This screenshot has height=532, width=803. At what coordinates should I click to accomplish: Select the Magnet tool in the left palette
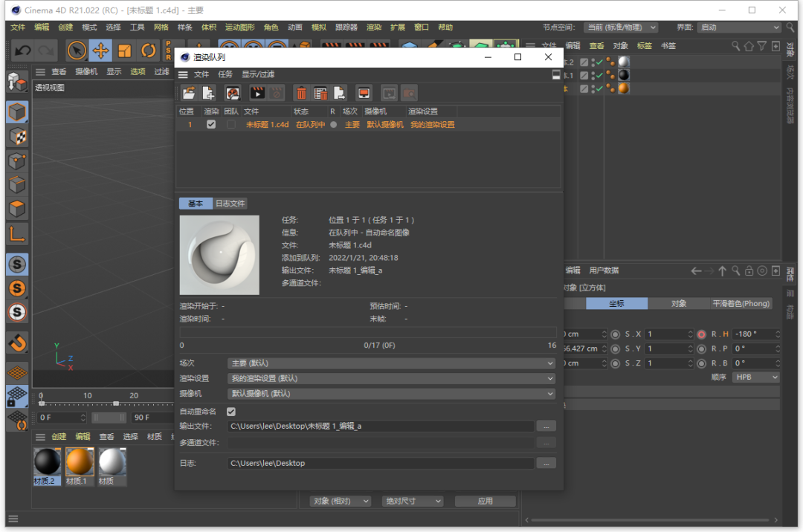[x=16, y=344]
